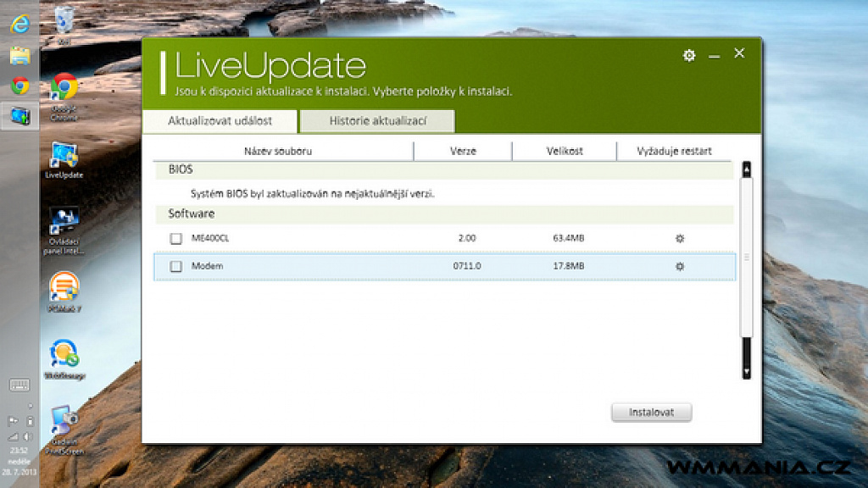Screen dimensions: 868x488
Task: Click the Velikost column header
Action: pos(565,151)
